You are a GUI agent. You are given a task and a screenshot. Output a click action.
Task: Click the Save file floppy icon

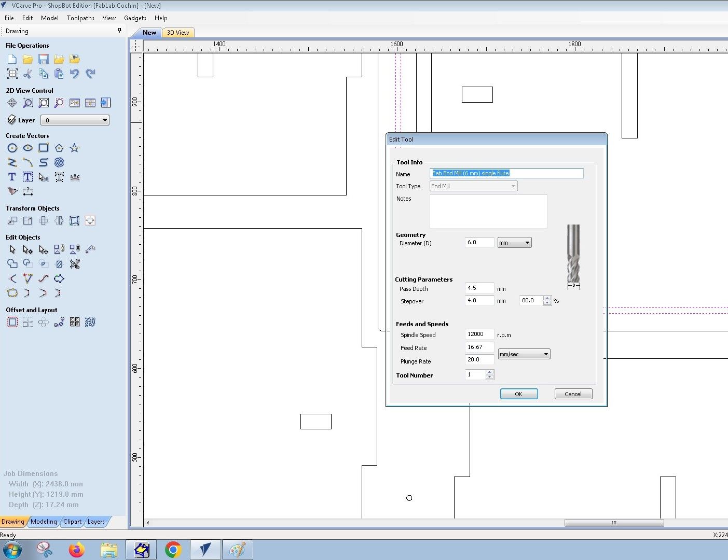coord(43,59)
